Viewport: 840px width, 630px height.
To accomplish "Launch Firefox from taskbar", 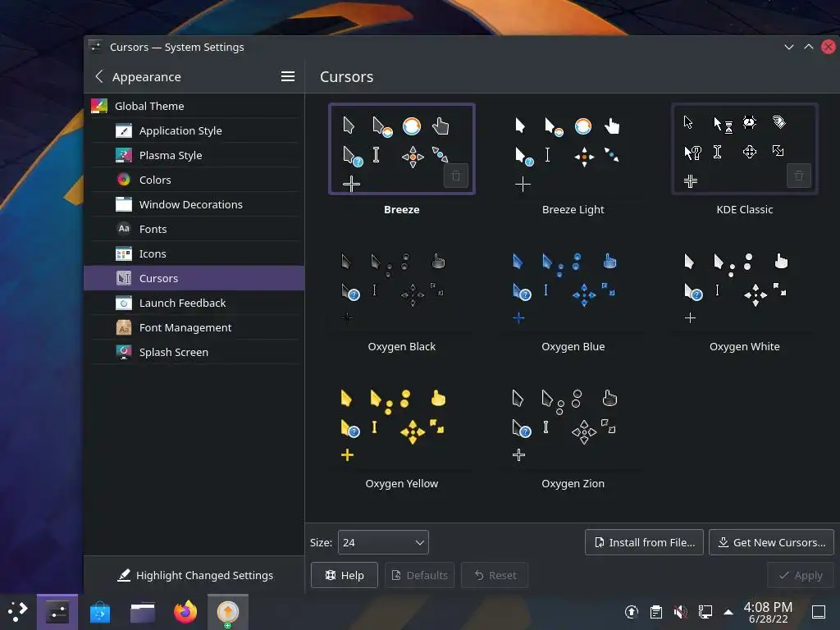I will (185, 612).
